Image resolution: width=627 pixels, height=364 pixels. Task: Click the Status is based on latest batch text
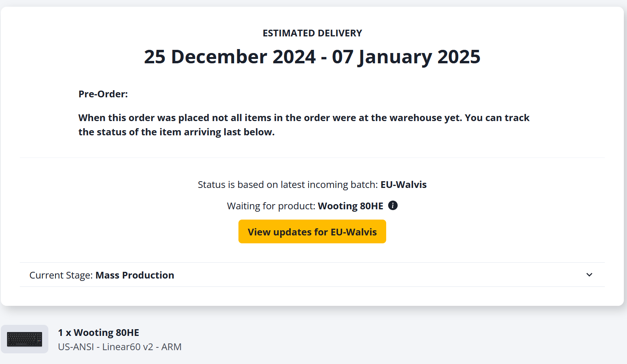pos(288,185)
